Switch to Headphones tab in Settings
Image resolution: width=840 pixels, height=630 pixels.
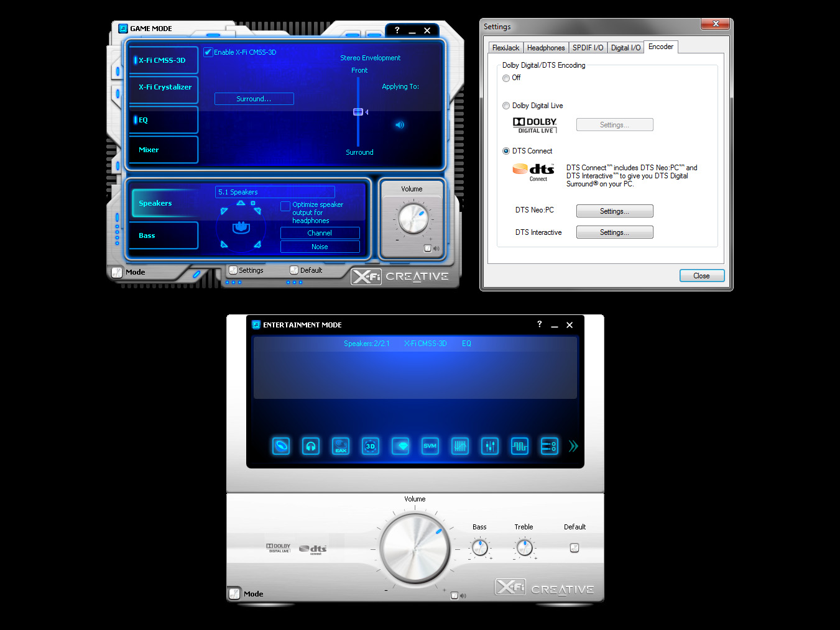(x=546, y=48)
